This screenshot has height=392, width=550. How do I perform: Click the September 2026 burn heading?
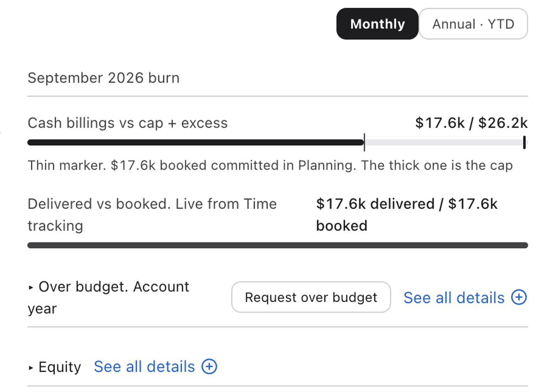click(x=104, y=78)
